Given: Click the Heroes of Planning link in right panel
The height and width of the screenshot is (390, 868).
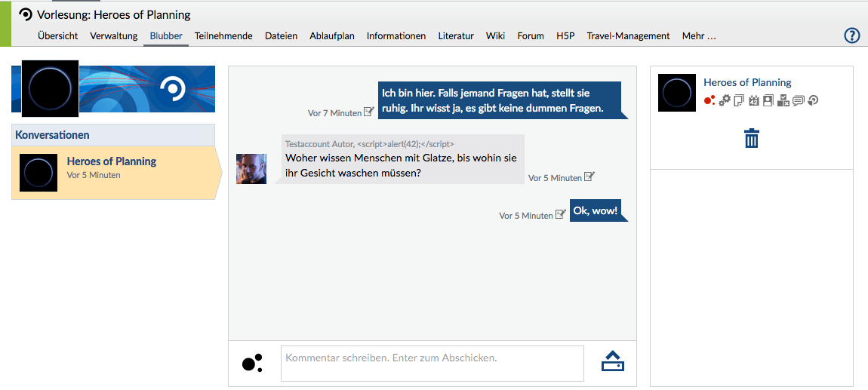Looking at the screenshot, I should tap(747, 82).
